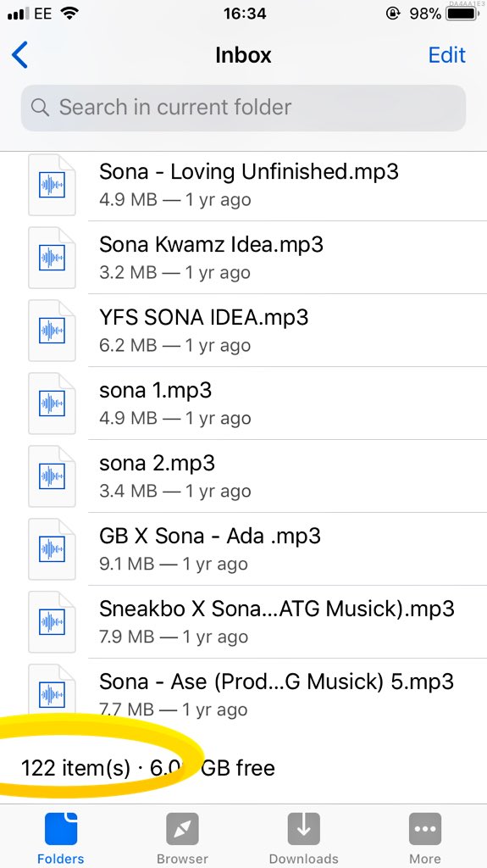Open audio icon of Sona Kwamz Idea.mp3
Viewport: 487px width, 868px height.
point(52,258)
